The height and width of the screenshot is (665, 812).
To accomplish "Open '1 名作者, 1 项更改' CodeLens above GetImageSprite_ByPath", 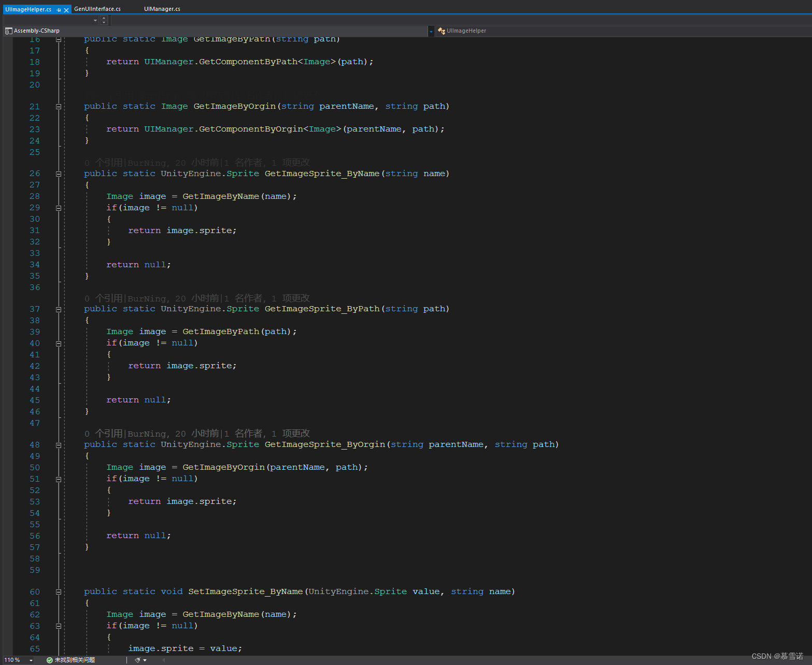I will tap(267, 298).
